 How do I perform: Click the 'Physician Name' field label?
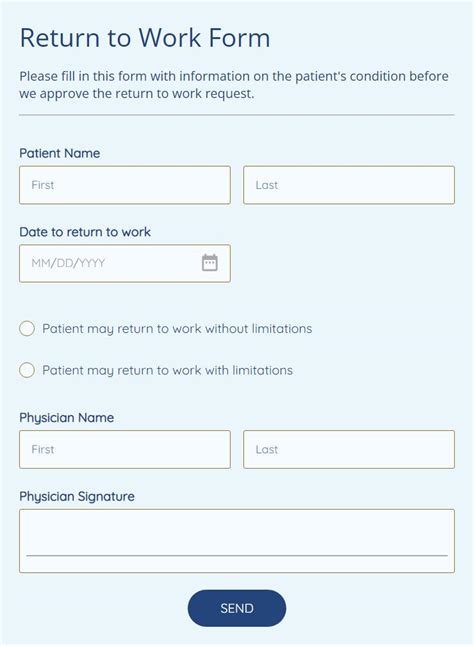point(67,418)
